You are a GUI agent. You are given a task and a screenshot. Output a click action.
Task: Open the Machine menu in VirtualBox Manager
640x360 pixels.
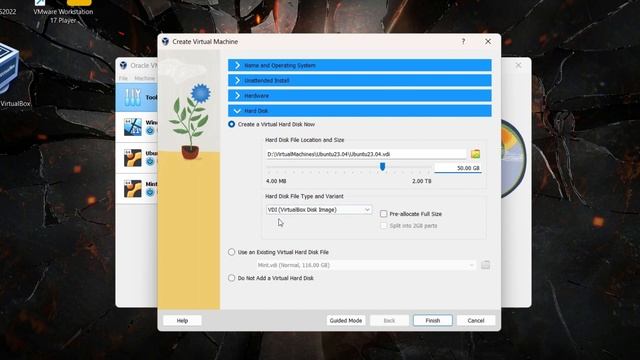(144, 78)
